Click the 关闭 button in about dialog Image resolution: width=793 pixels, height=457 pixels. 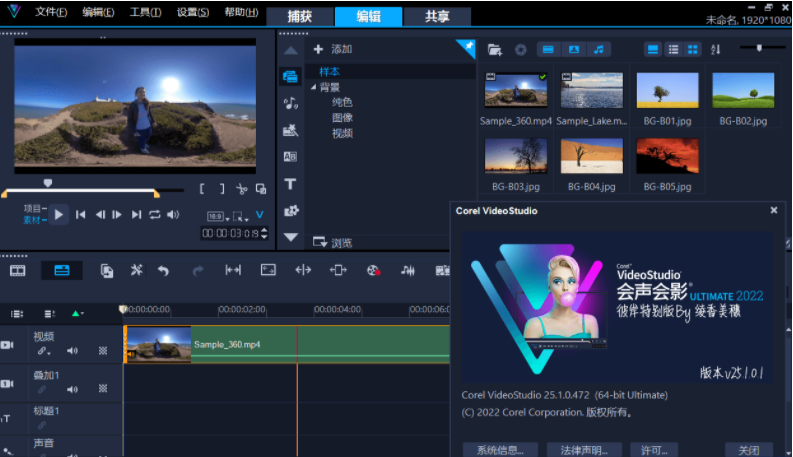[748, 450]
